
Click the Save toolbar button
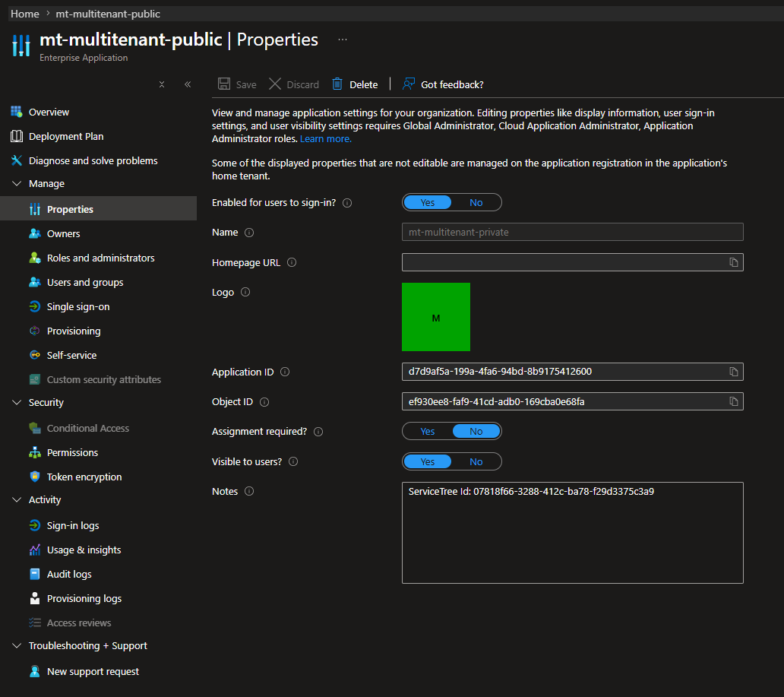pos(237,84)
